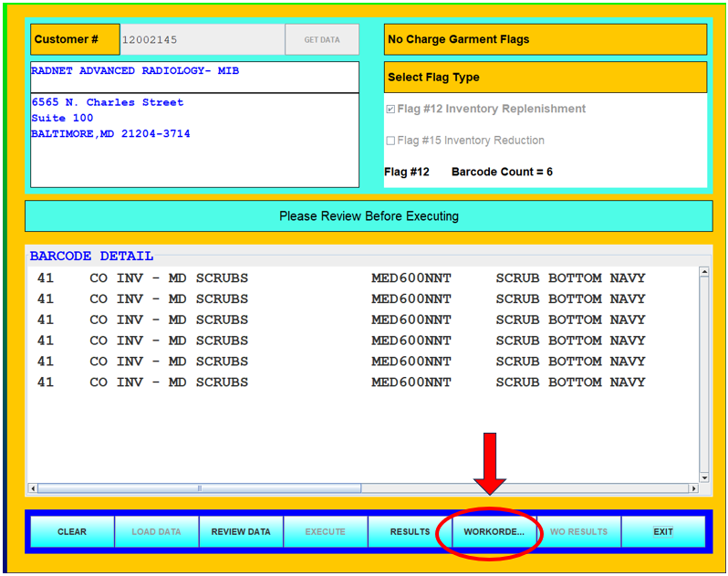This screenshot has height=576, width=728.
Task: Click the Customer # input field
Action: 202,40
